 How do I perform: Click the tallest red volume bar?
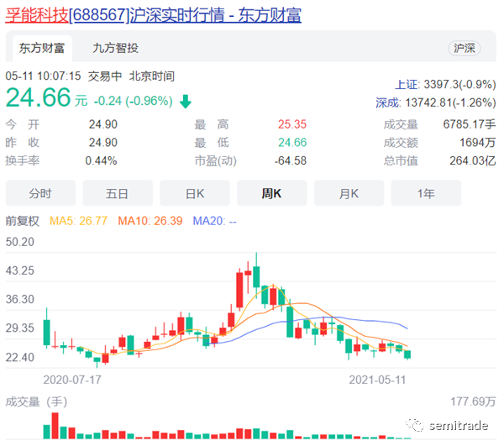(x=55, y=426)
